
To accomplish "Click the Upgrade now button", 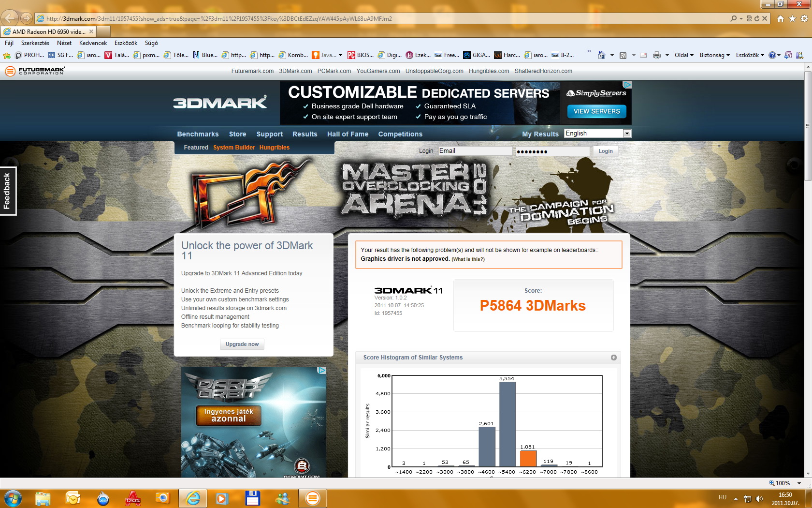I will pyautogui.click(x=242, y=344).
